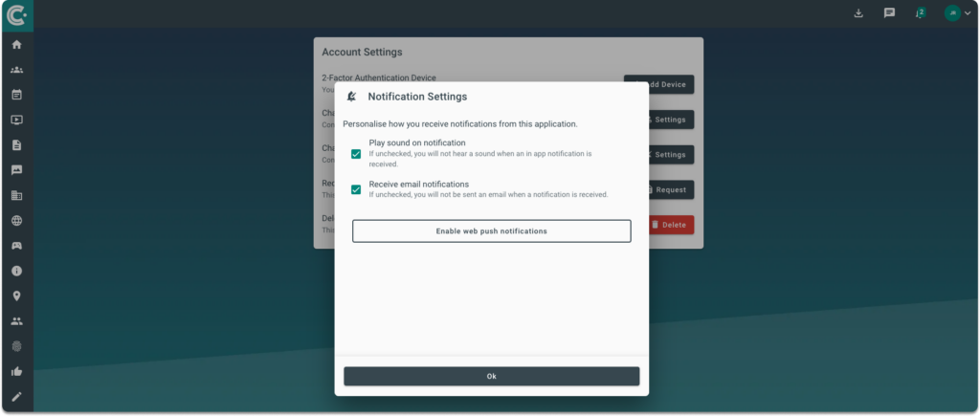
Task: Open the calendar icon in the sidebar
Action: click(16, 95)
